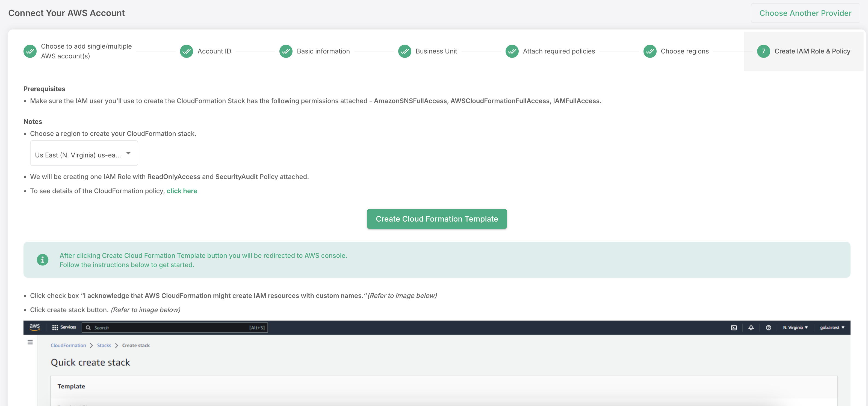
Task: Open the golzartest account menu
Action: pyautogui.click(x=832, y=328)
